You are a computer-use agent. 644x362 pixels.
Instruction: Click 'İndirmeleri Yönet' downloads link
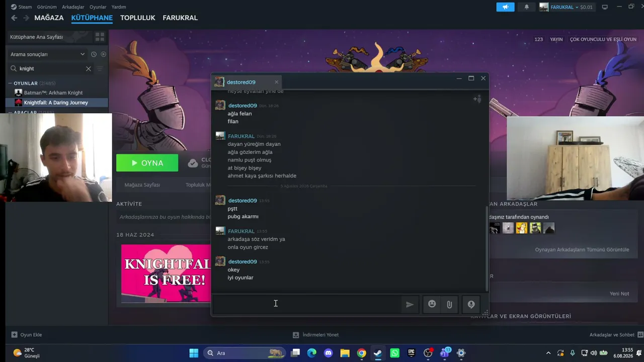(x=315, y=335)
